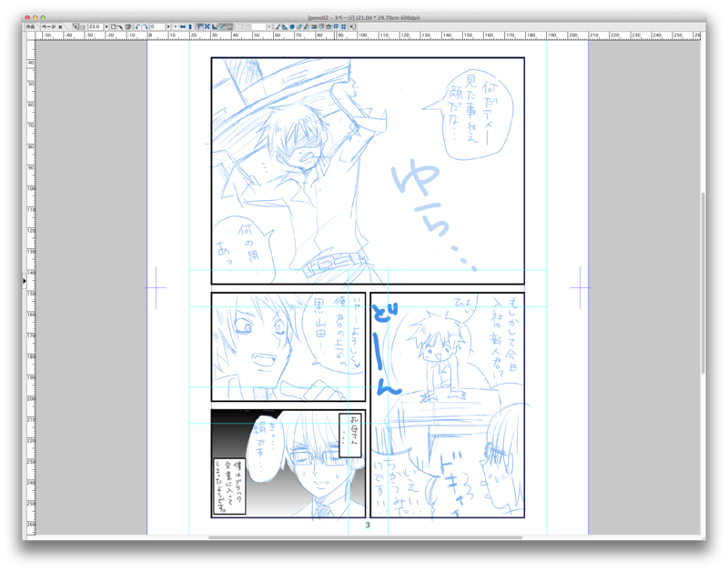Click the horizontal scrollbar thumb
The width and height of the screenshot is (728, 571).
(366, 537)
